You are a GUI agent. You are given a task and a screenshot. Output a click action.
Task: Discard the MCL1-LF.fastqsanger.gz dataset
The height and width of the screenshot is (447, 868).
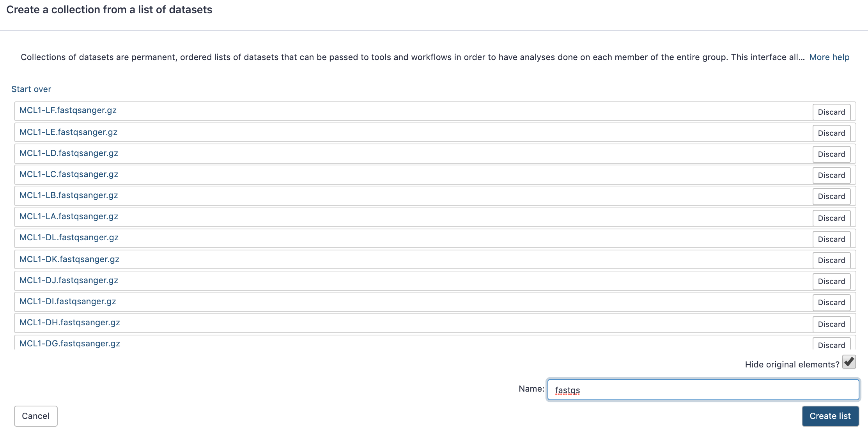click(x=831, y=112)
